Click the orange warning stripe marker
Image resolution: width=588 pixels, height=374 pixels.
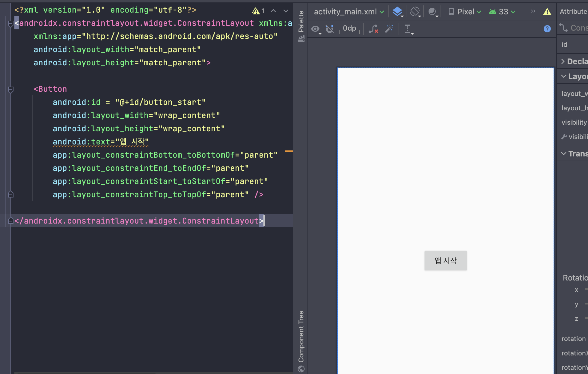click(x=289, y=151)
